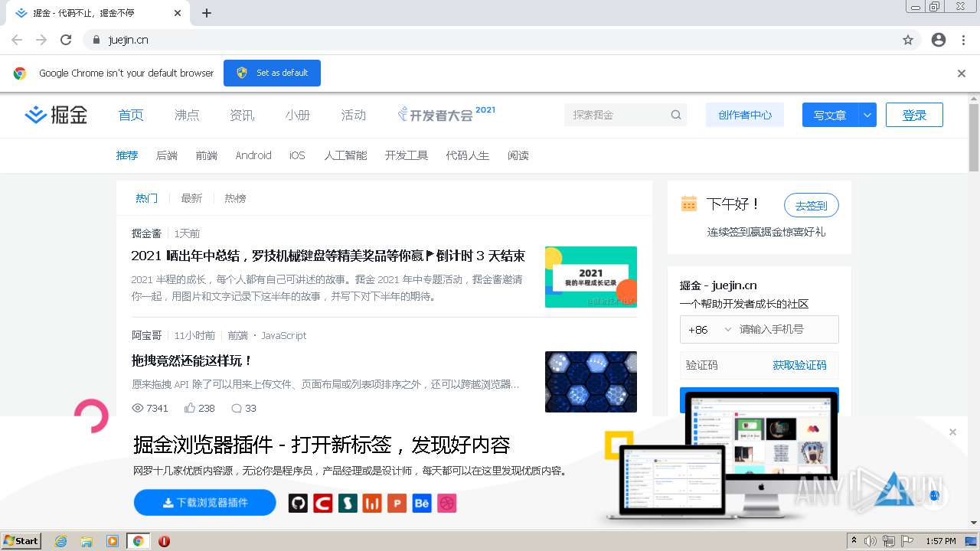Open file explorer from the taskbar

pos(87,541)
